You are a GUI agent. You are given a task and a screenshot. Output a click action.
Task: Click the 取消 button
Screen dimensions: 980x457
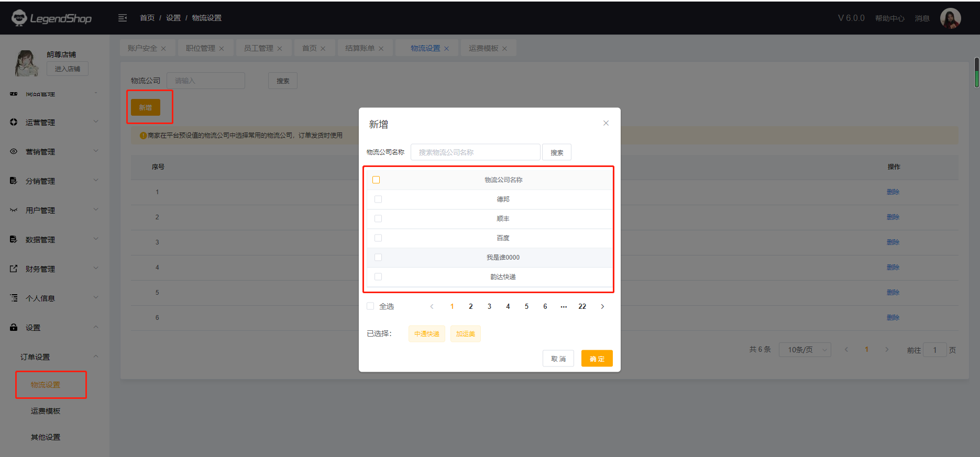coord(558,359)
